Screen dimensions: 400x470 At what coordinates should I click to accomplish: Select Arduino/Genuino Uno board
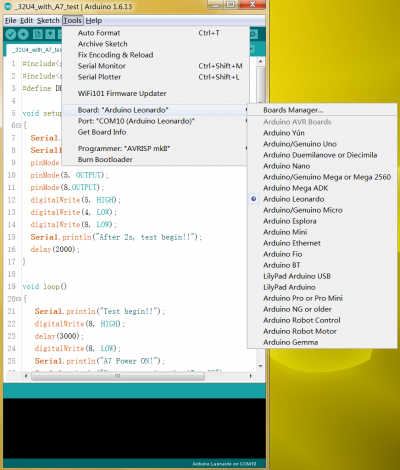click(322, 144)
